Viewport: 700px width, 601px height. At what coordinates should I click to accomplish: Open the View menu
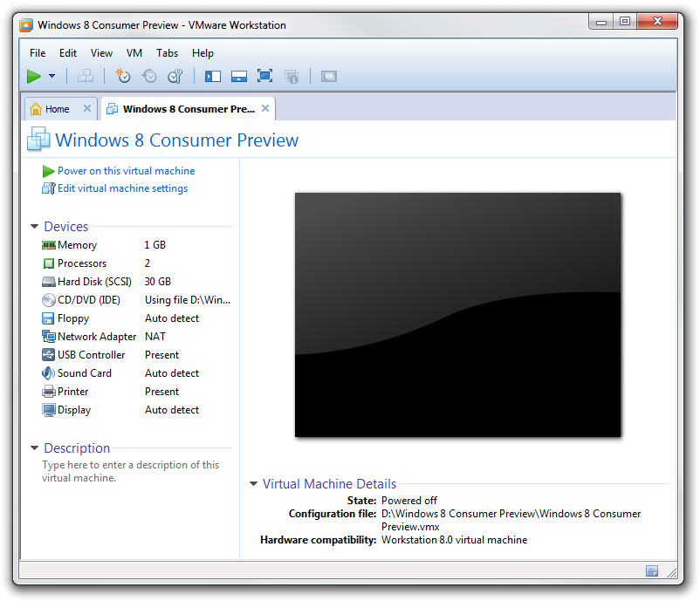101,53
